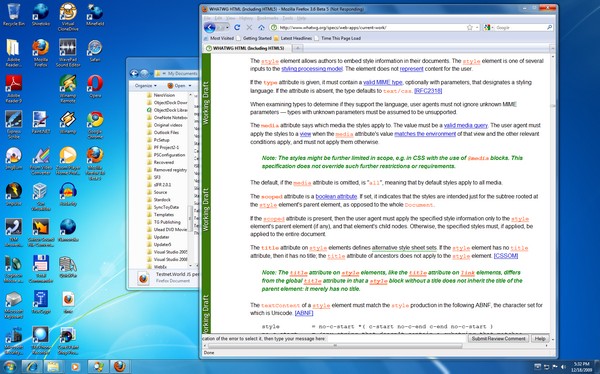Select the Winamp Remote desktop icon
This screenshot has height=374, width=600.
pyautogui.click(x=68, y=89)
